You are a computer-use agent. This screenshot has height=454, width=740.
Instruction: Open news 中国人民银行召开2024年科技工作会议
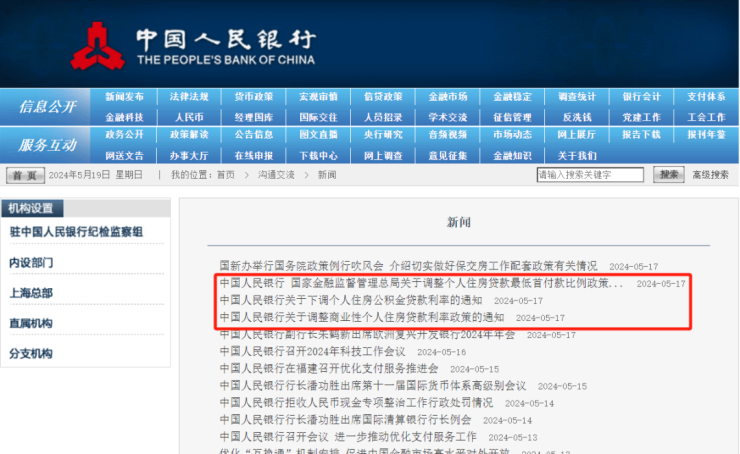tap(312, 352)
